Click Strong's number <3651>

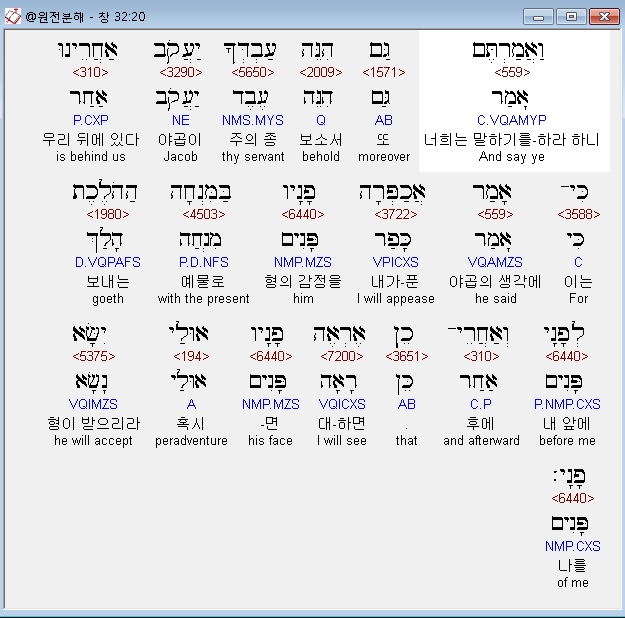pyautogui.click(x=407, y=356)
